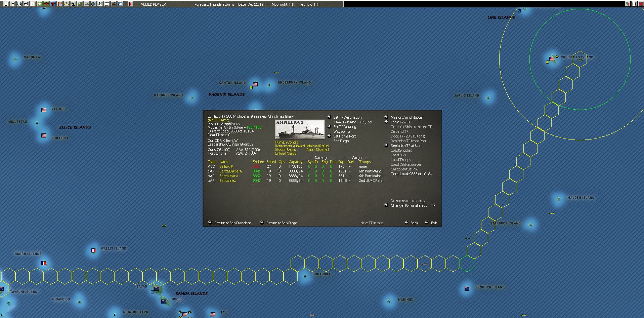Choose Replenish TF at Sea
Viewport: 644px width, 318px height.
[x=405, y=146]
